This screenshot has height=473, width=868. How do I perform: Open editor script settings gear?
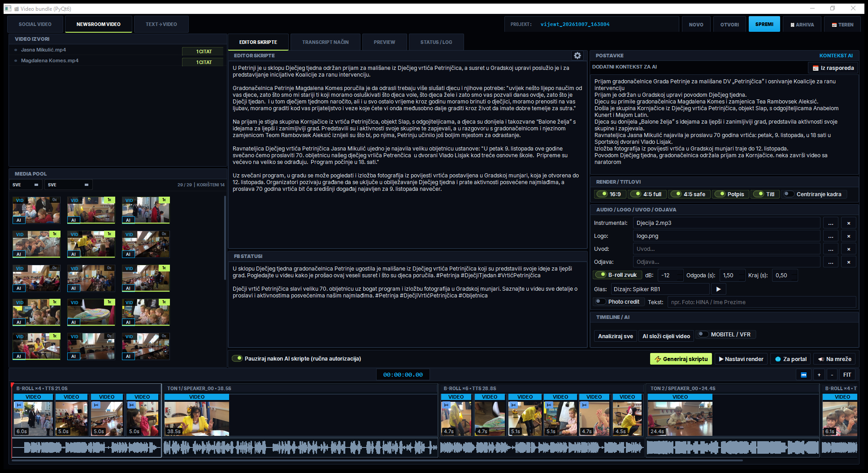point(577,56)
